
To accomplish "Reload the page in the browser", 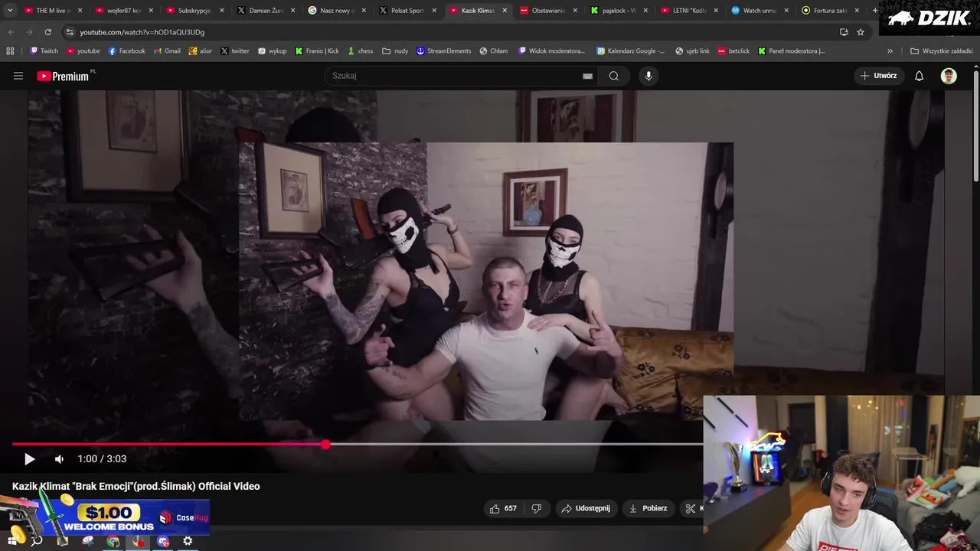I will coord(47,32).
